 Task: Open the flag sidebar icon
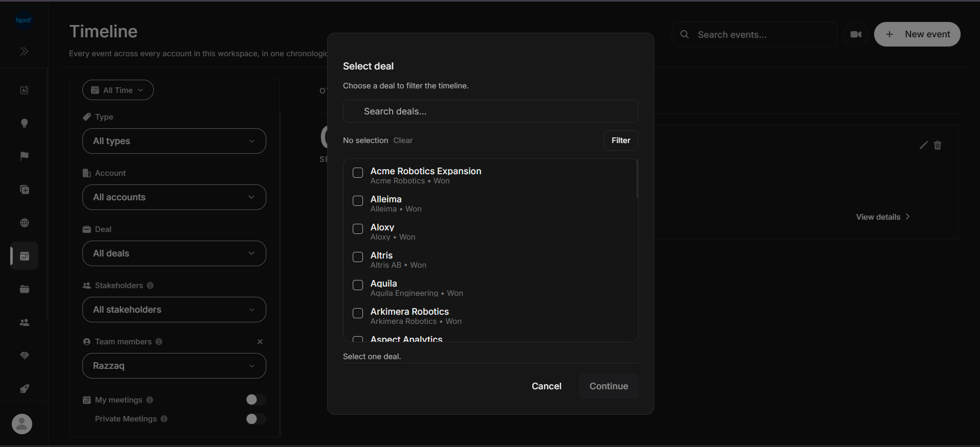[24, 156]
